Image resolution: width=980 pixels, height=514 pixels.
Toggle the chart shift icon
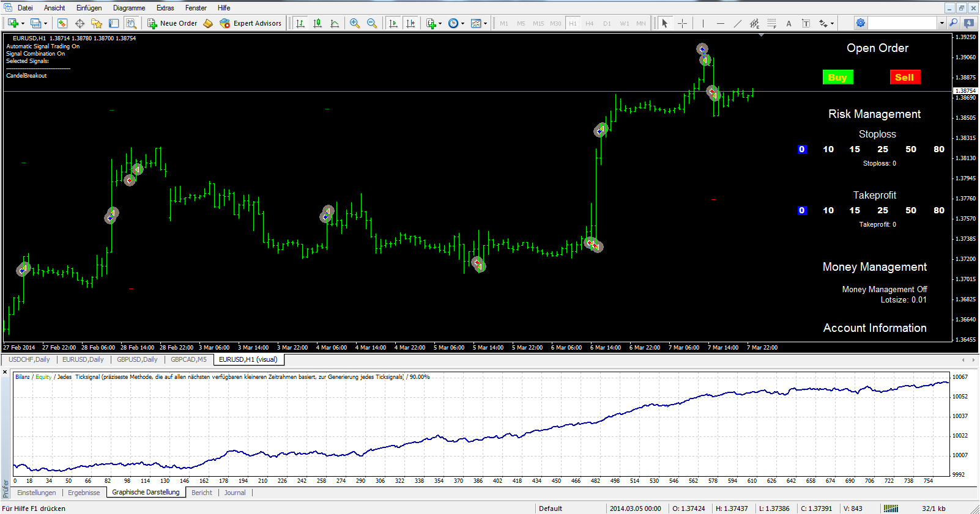pyautogui.click(x=410, y=23)
